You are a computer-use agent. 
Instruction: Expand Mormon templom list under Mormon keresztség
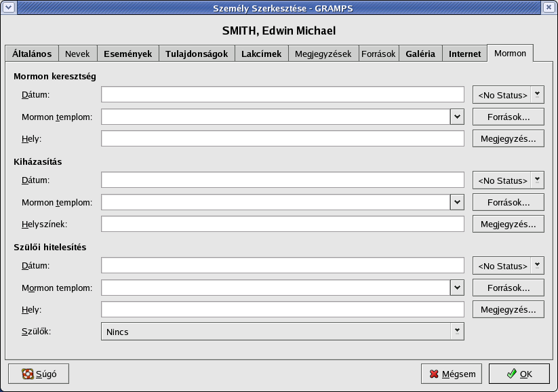click(456, 117)
